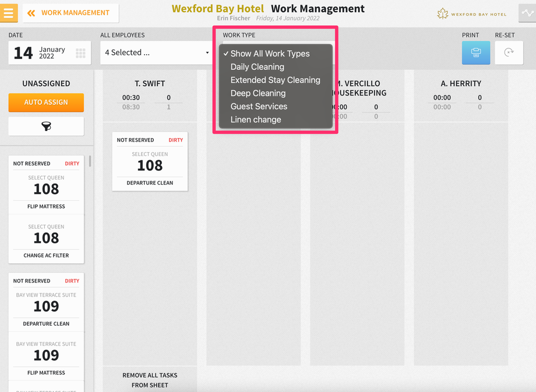The image size is (536, 392).
Task: Open the hamburger main menu
Action: [9, 13]
